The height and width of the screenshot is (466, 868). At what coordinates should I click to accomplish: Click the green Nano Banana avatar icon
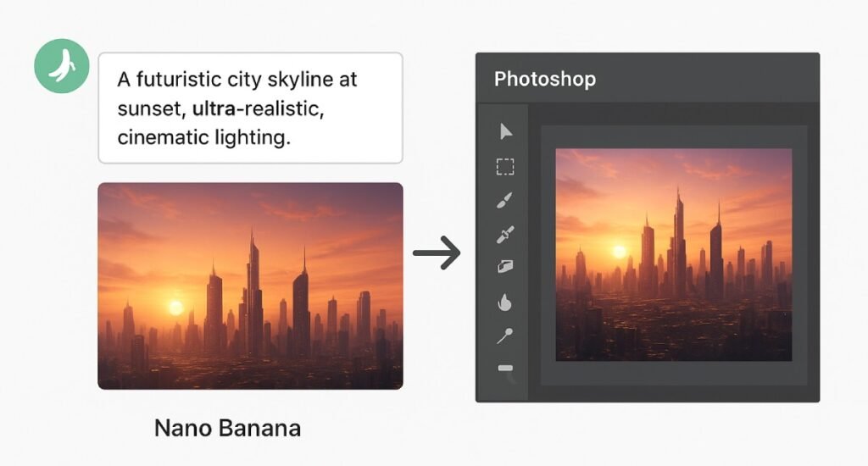[61, 66]
